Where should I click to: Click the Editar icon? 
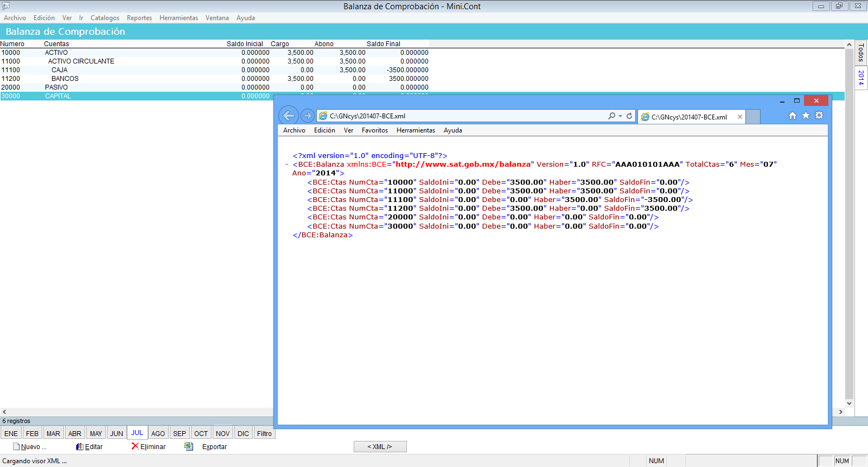click(x=80, y=446)
